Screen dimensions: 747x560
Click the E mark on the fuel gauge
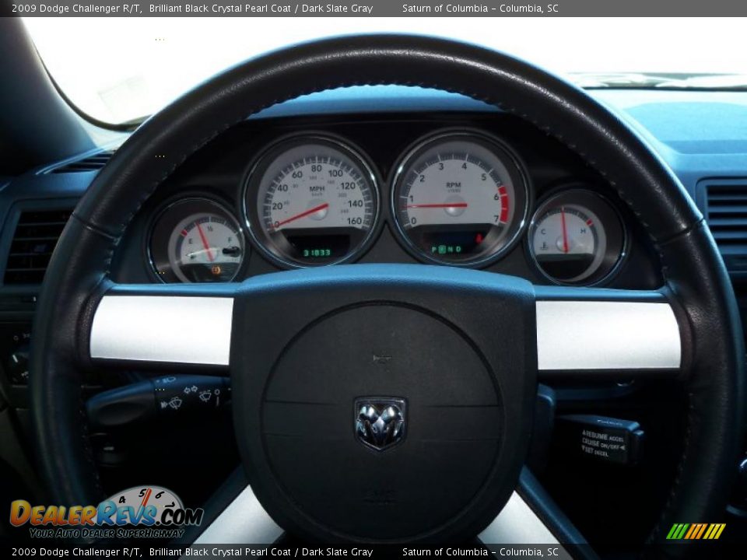click(191, 241)
